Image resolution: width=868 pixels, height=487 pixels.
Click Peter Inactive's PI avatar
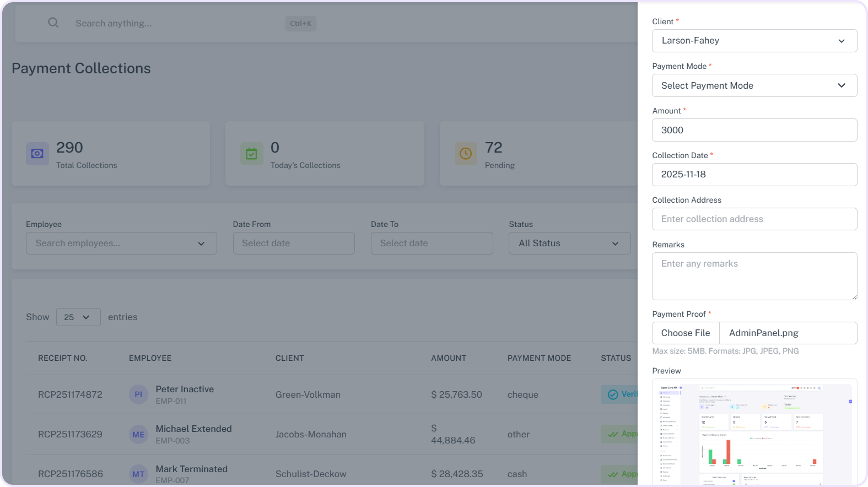[138, 394]
